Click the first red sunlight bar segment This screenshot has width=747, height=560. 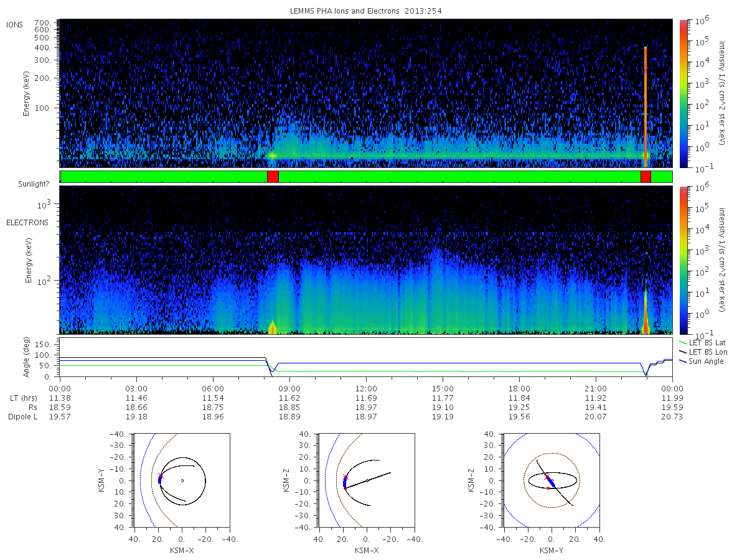point(273,177)
